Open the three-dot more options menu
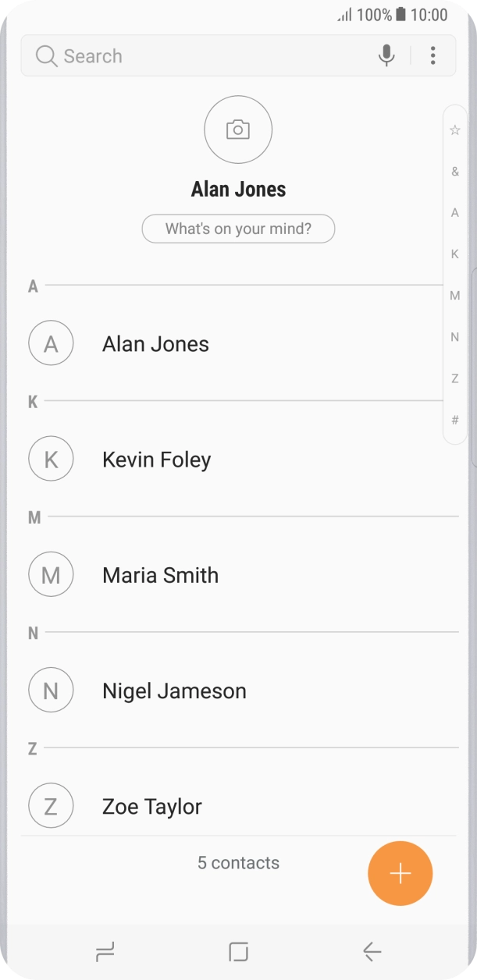This screenshot has height=980, width=477. [x=433, y=55]
